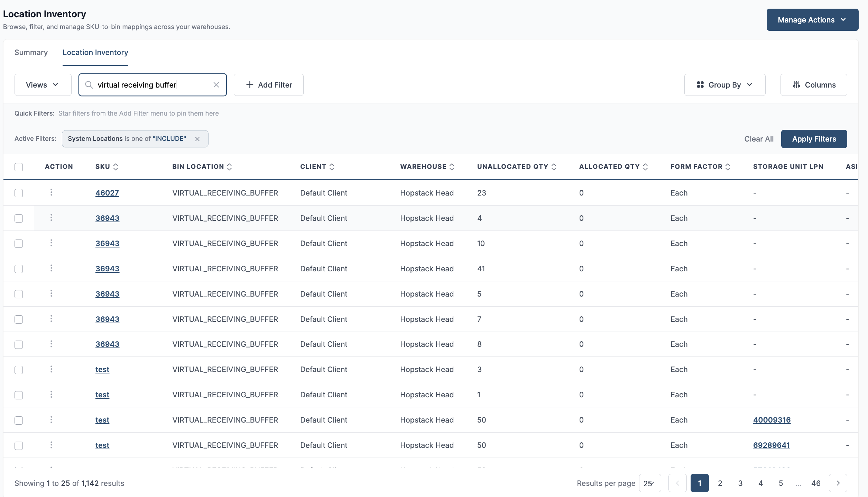Click current page 1 button
This screenshot has height=497, width=868.
coord(700,483)
